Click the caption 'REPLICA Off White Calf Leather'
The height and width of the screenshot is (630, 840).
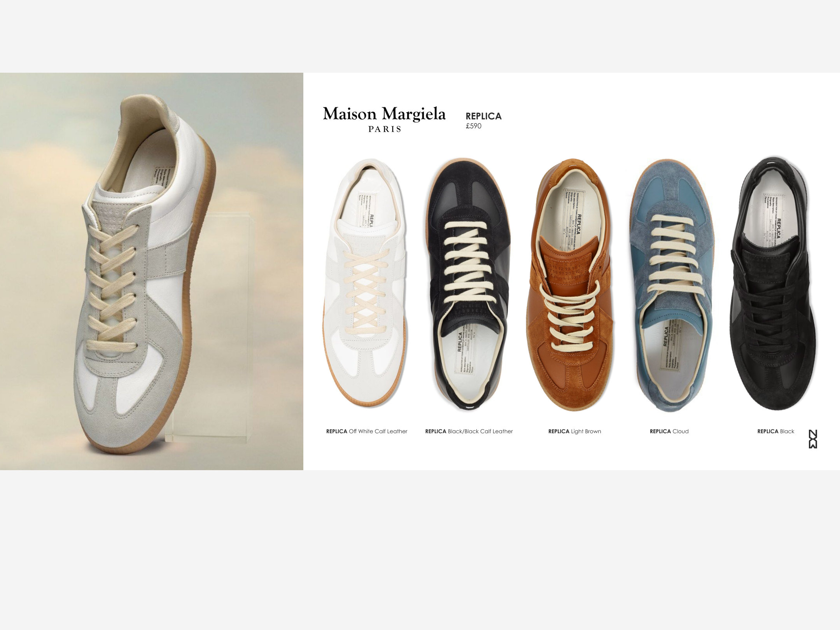pyautogui.click(x=367, y=431)
